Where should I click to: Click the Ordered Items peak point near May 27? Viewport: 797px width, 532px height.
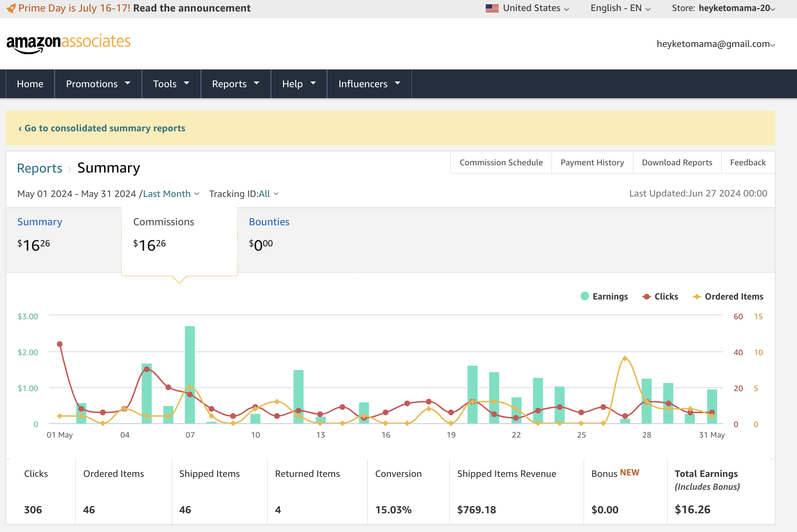tap(625, 359)
